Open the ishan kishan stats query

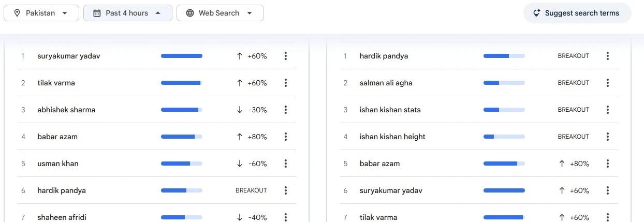pyautogui.click(x=390, y=110)
